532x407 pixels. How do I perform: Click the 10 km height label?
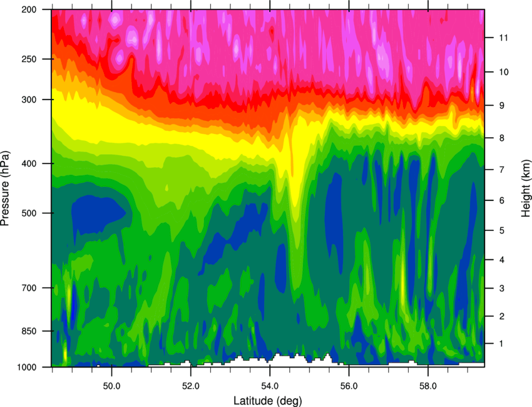coord(504,72)
